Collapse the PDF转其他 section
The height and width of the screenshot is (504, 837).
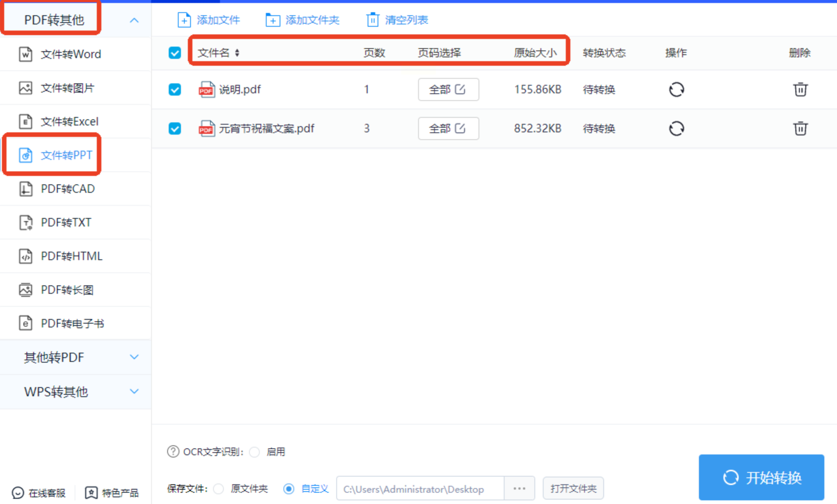[x=134, y=20]
